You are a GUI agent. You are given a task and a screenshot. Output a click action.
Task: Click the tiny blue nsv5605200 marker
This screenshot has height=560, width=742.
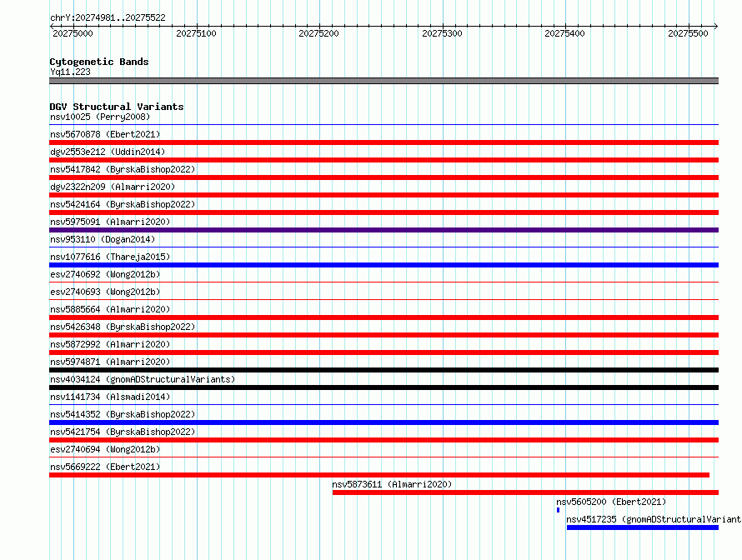coord(559,510)
